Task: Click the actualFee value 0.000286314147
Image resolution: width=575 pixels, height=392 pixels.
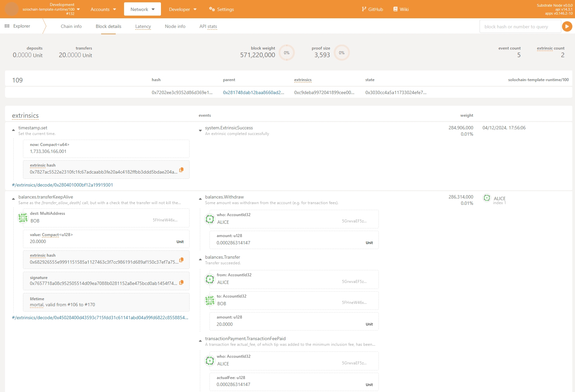Action: tap(233, 384)
